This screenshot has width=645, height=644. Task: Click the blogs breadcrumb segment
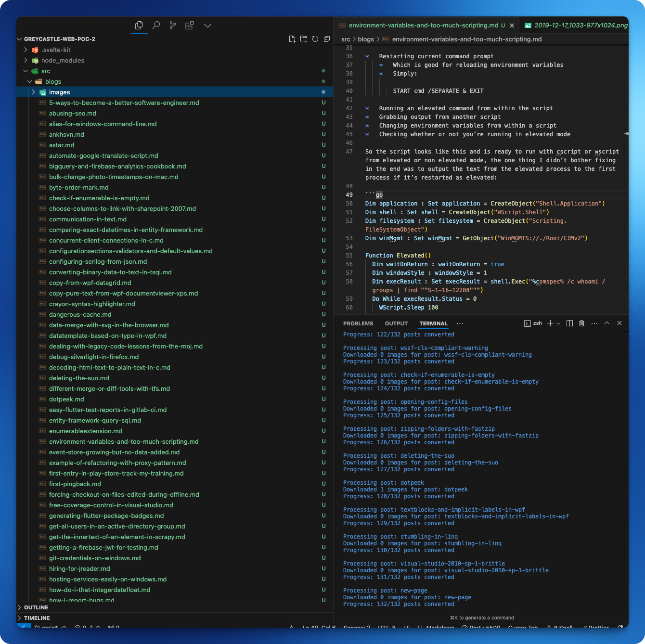(x=366, y=39)
